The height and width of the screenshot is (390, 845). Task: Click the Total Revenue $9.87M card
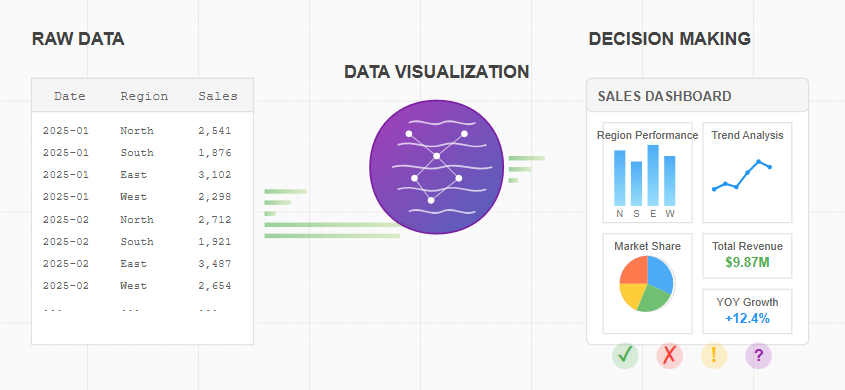click(747, 256)
